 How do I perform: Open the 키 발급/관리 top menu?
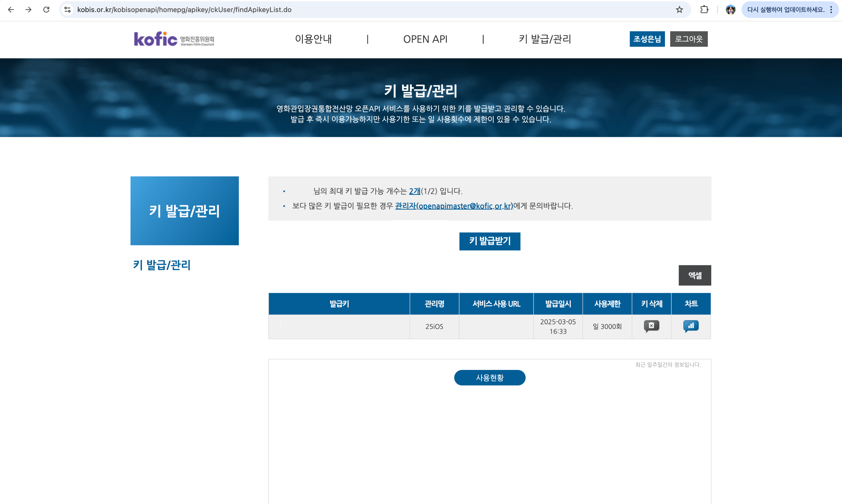(545, 39)
